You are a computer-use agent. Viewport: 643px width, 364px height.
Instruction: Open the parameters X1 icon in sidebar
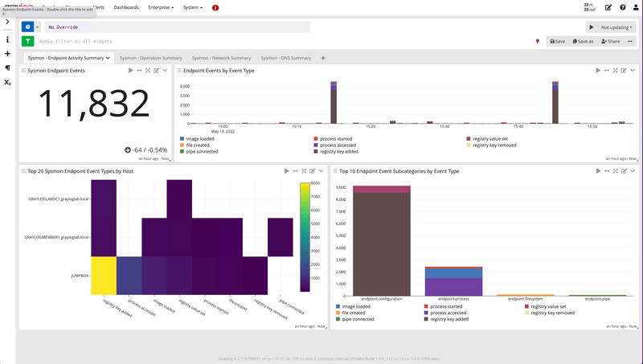click(7, 83)
